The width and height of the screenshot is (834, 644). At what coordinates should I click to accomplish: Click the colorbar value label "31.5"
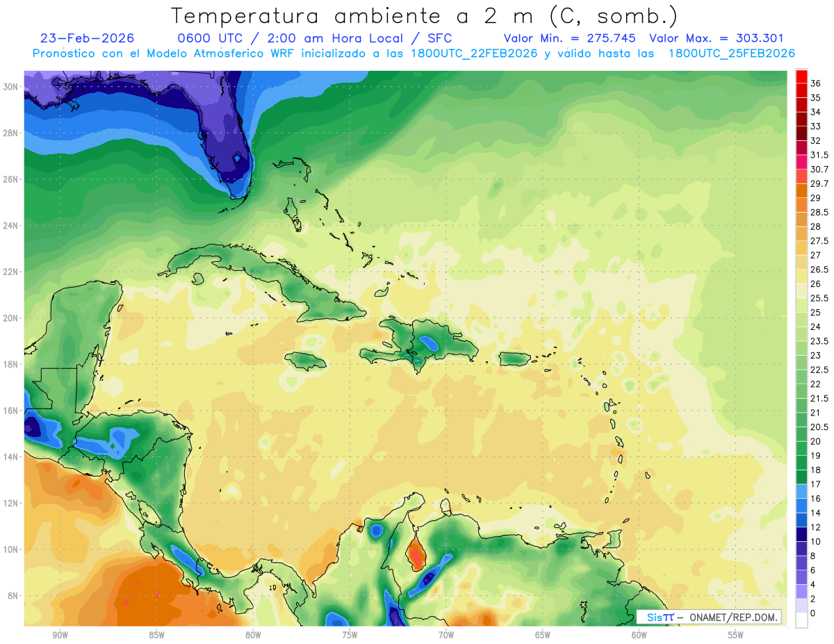[819, 155]
